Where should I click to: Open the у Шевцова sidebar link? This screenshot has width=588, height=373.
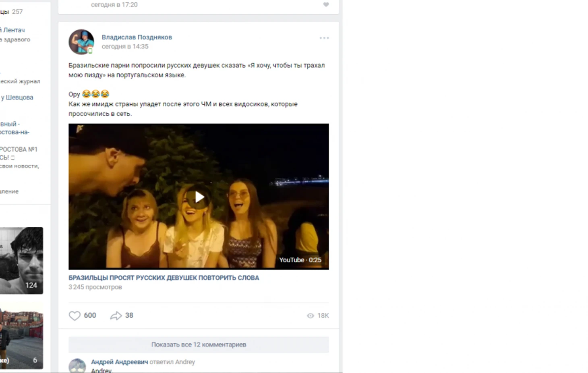(17, 97)
